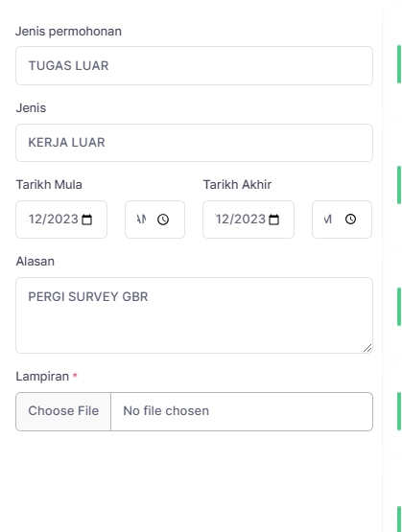Focus the AM/PM part of Tarikh Mula time
402x532 pixels.
pyautogui.click(x=141, y=220)
